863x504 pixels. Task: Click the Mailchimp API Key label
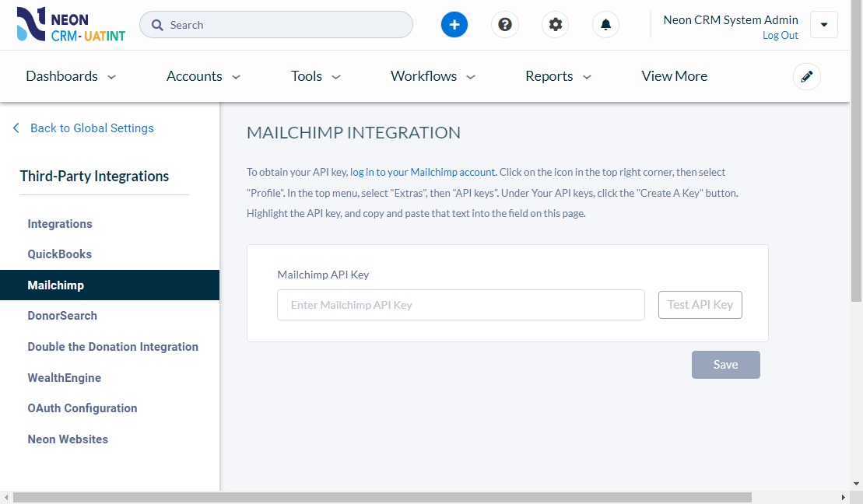[323, 275]
